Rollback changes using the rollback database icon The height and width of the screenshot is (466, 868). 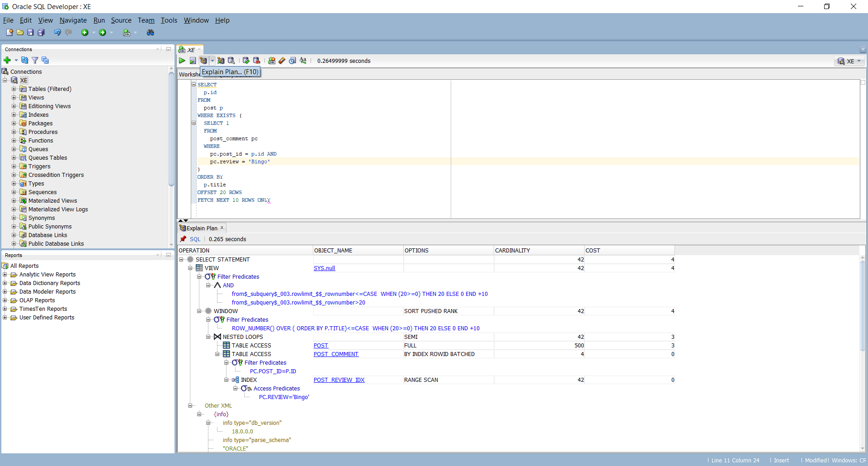pyautogui.click(x=257, y=61)
